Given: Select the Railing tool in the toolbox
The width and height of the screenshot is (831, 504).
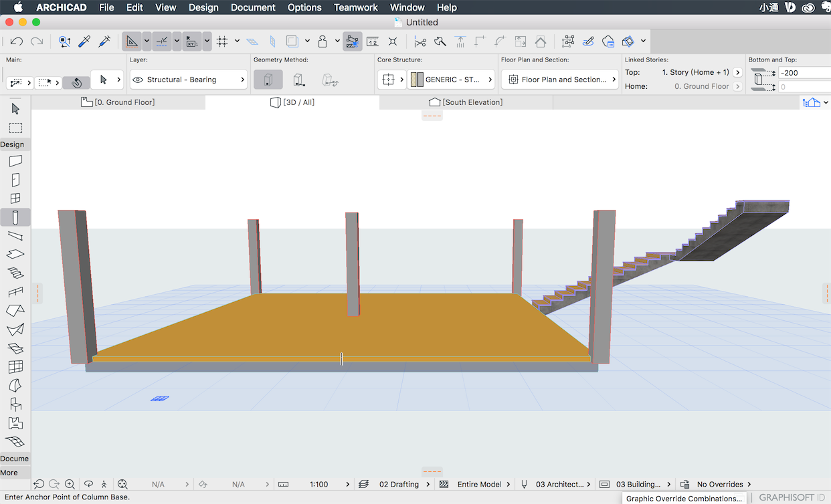Looking at the screenshot, I should coord(15,292).
